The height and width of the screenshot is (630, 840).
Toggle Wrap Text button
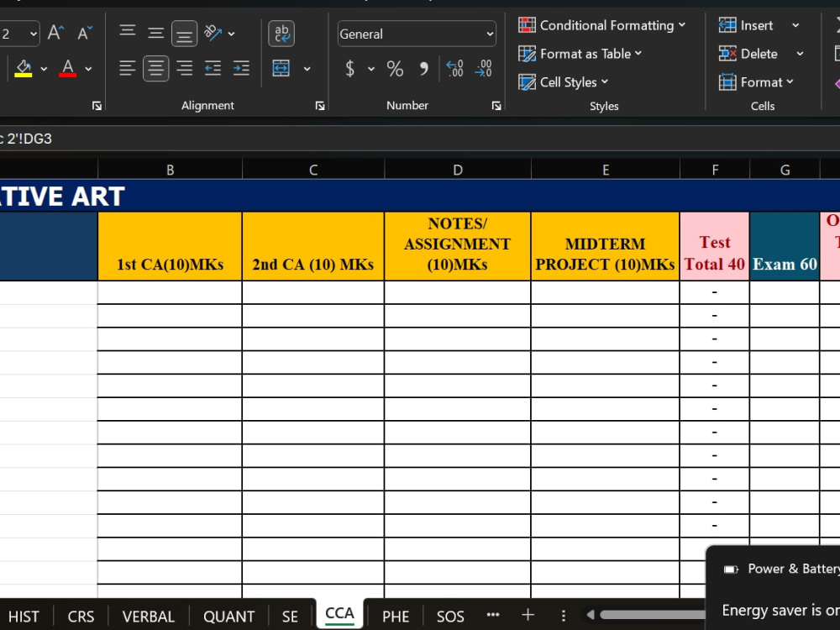point(281,34)
